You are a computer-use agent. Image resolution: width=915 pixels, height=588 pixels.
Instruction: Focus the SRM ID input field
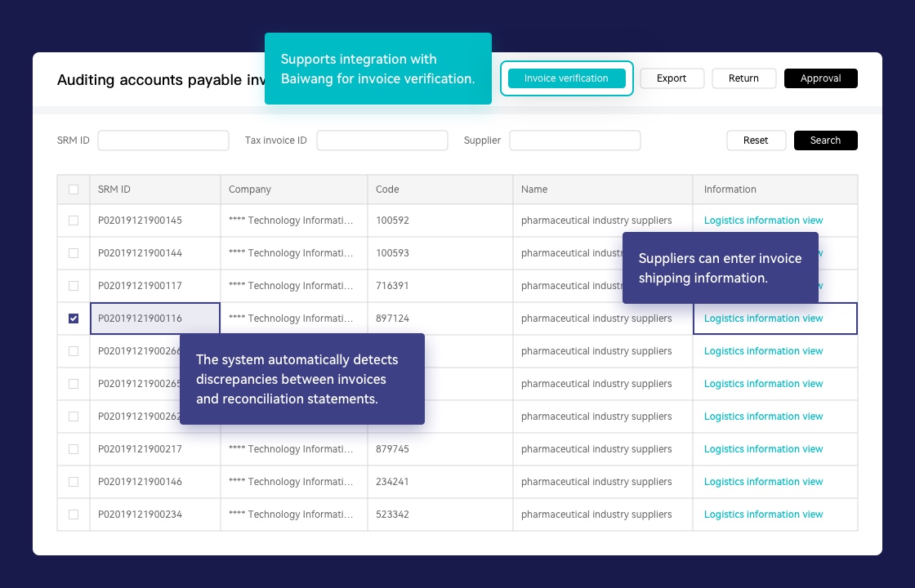click(x=163, y=140)
